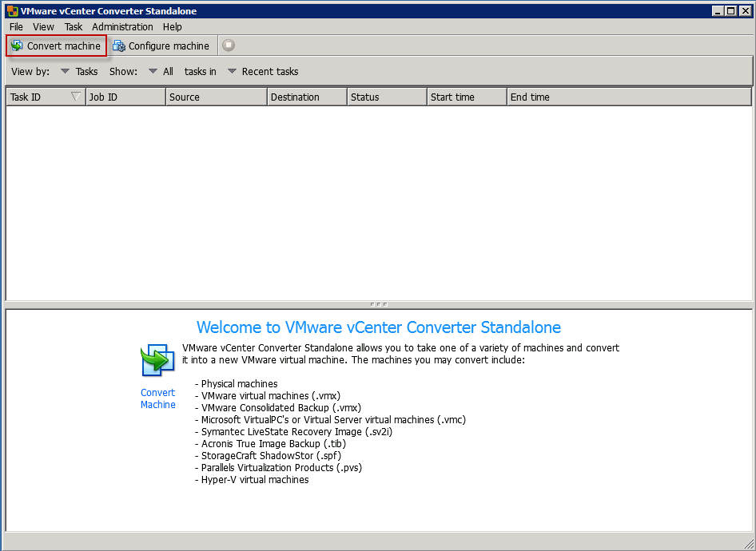This screenshot has height=551, width=756.
Task: Sort by the Task ID column header
Action: click(46, 97)
